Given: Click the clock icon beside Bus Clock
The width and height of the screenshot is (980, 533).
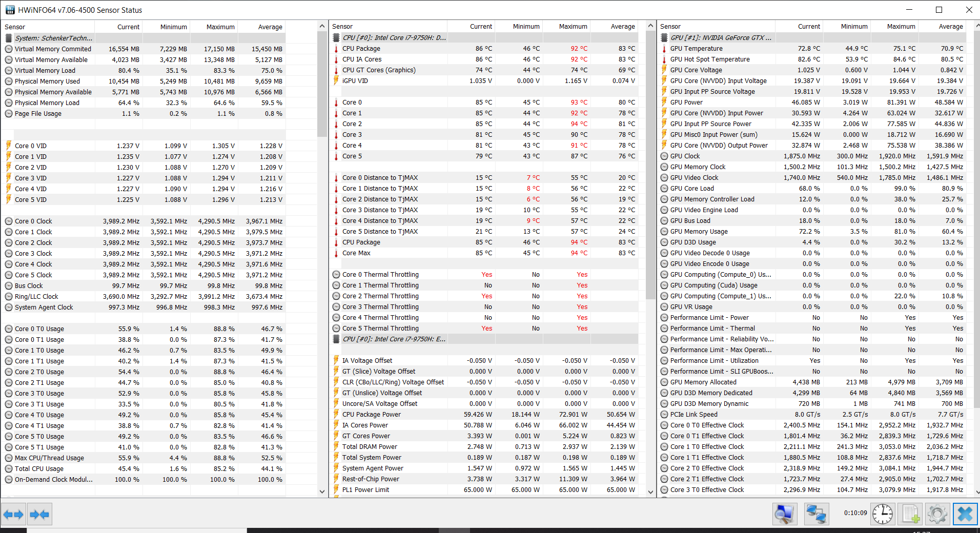Looking at the screenshot, I should [x=9, y=286].
